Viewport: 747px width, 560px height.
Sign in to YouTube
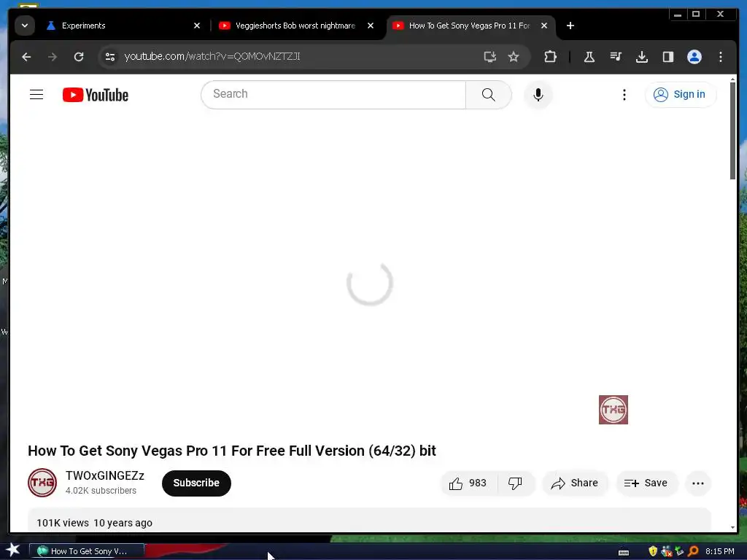pyautogui.click(x=680, y=94)
